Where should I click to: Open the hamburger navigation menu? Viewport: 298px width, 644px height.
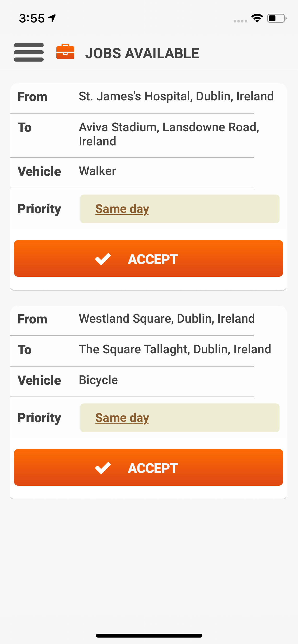click(x=29, y=52)
